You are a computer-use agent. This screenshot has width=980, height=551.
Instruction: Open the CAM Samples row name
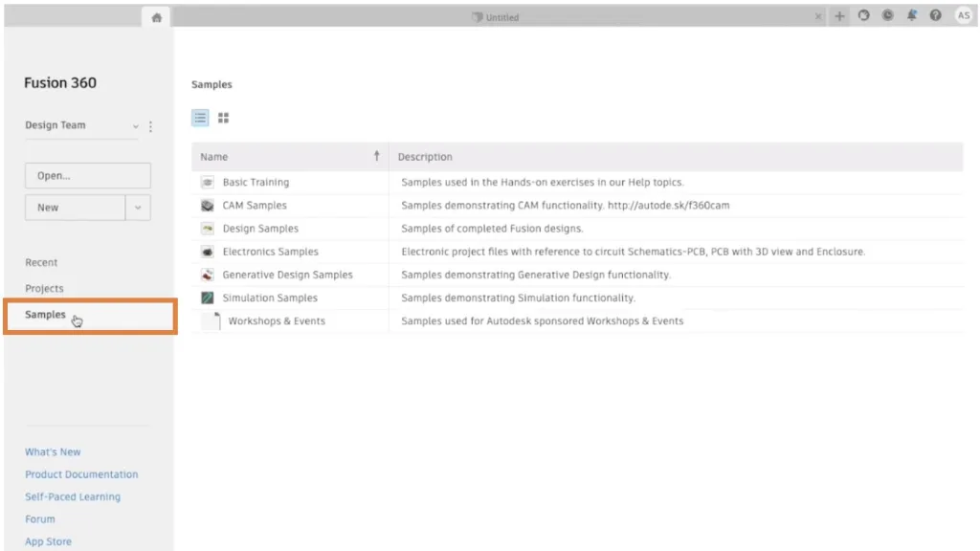coord(255,206)
